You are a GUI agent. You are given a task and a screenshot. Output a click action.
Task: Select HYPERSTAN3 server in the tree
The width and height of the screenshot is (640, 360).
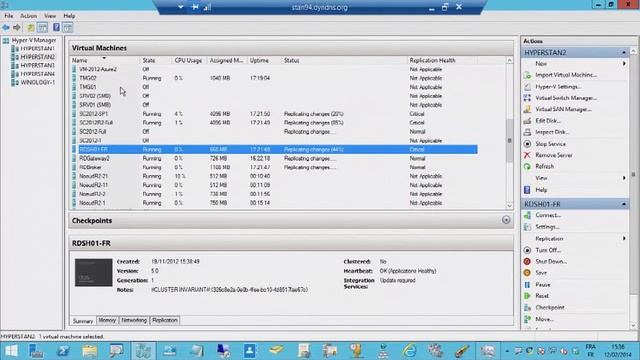click(37, 65)
